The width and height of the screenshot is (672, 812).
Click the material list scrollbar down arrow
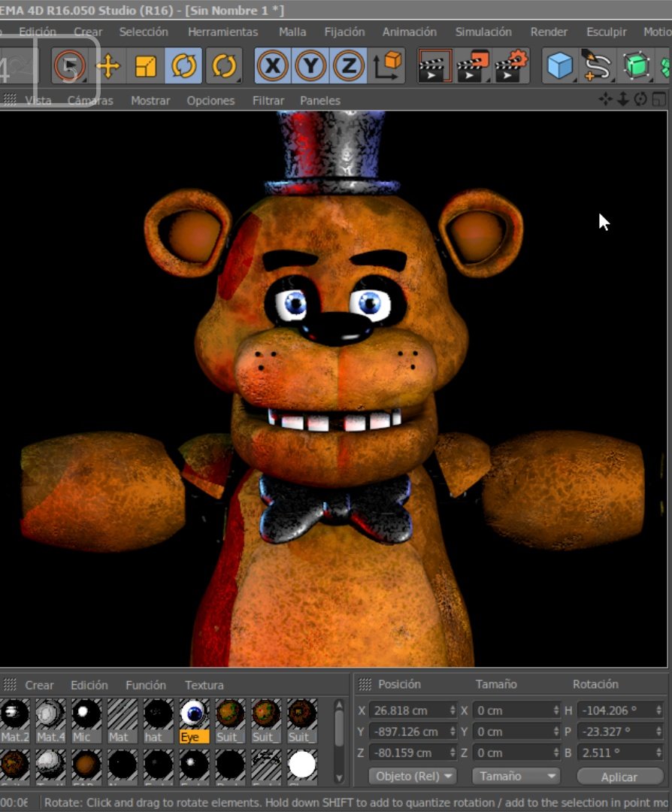pyautogui.click(x=339, y=777)
